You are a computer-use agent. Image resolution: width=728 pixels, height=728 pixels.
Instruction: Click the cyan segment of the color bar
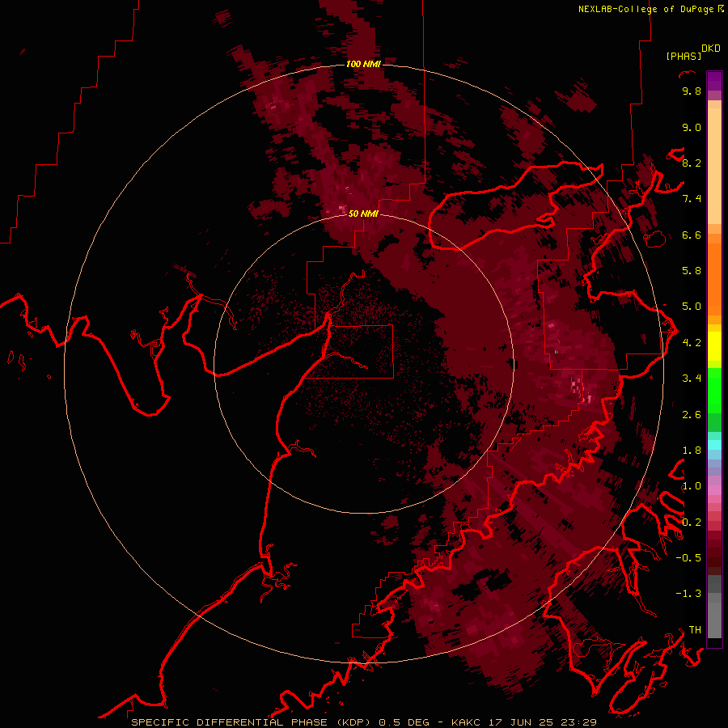[714, 445]
